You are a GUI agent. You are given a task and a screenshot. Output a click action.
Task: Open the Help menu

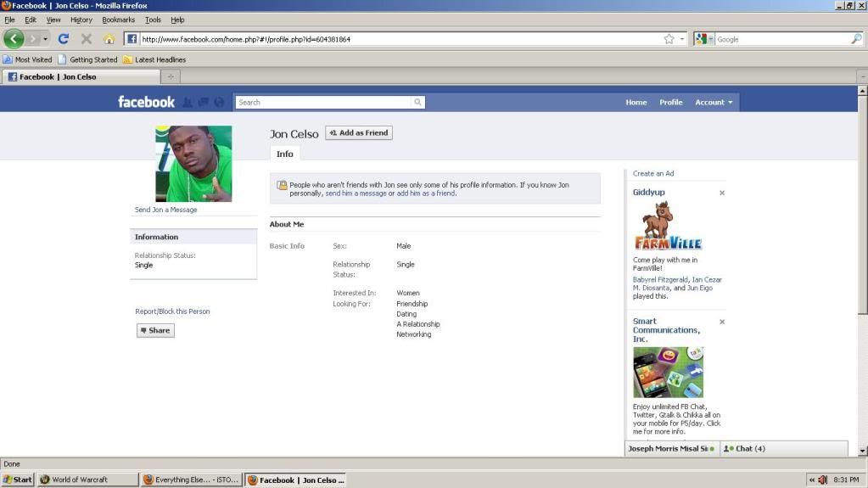click(x=177, y=20)
